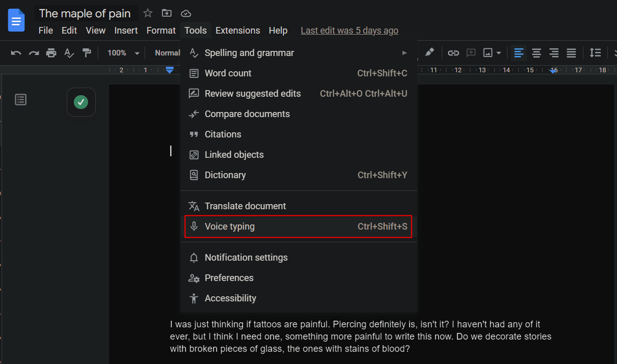Justify the text

[x=572, y=53]
